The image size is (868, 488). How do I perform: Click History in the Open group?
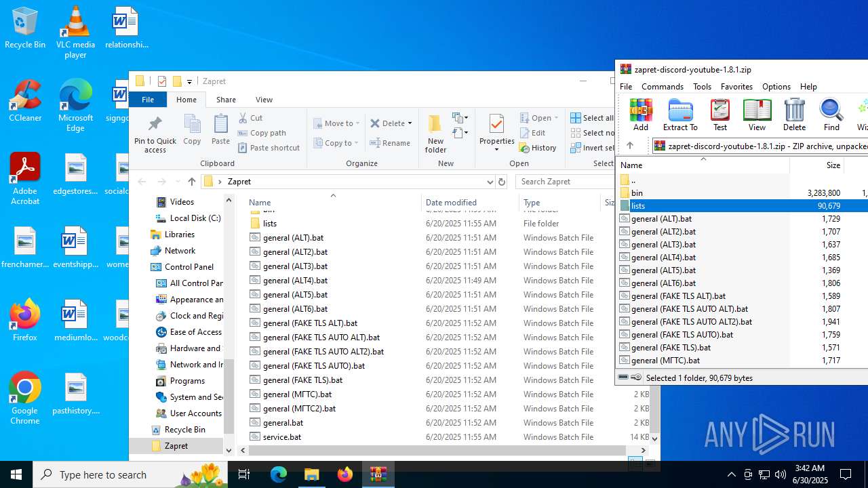click(538, 148)
